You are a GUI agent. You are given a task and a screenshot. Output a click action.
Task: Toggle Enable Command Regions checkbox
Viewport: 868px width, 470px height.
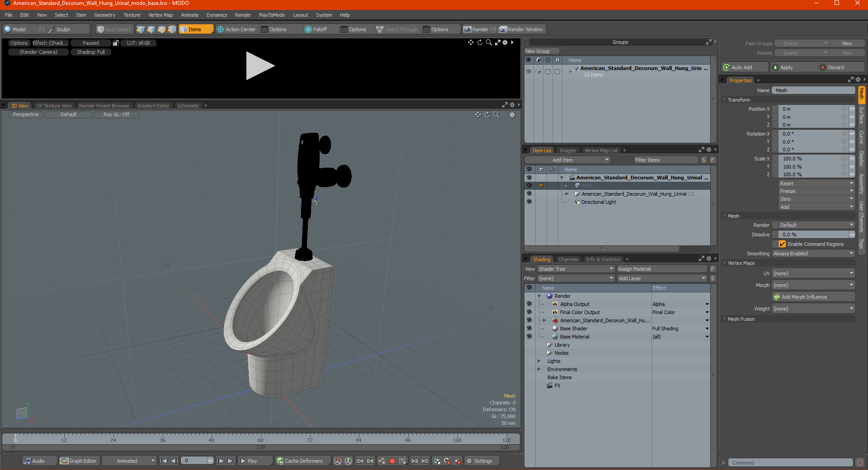coord(782,244)
